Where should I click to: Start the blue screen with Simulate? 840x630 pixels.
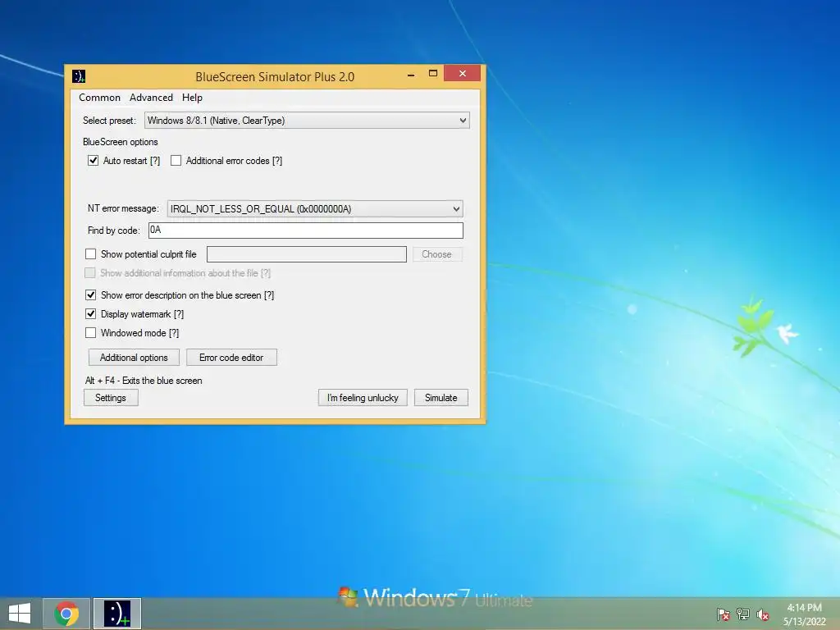[x=441, y=398]
